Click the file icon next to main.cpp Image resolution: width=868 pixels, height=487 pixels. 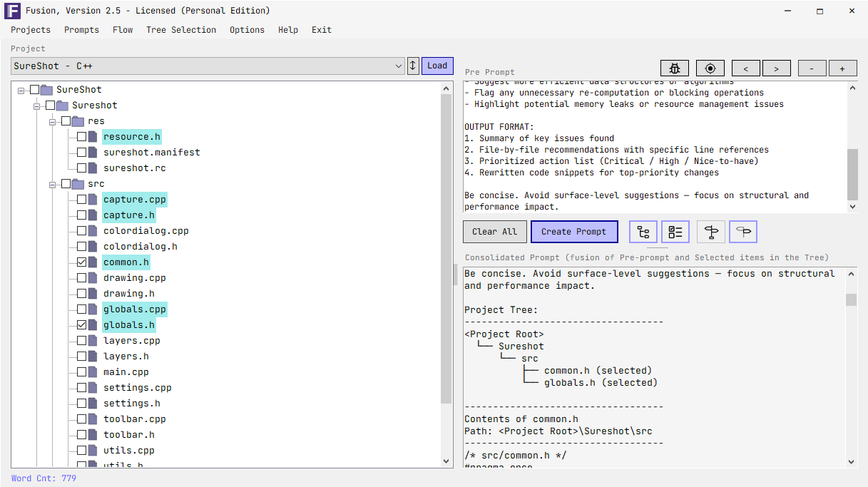coord(93,372)
